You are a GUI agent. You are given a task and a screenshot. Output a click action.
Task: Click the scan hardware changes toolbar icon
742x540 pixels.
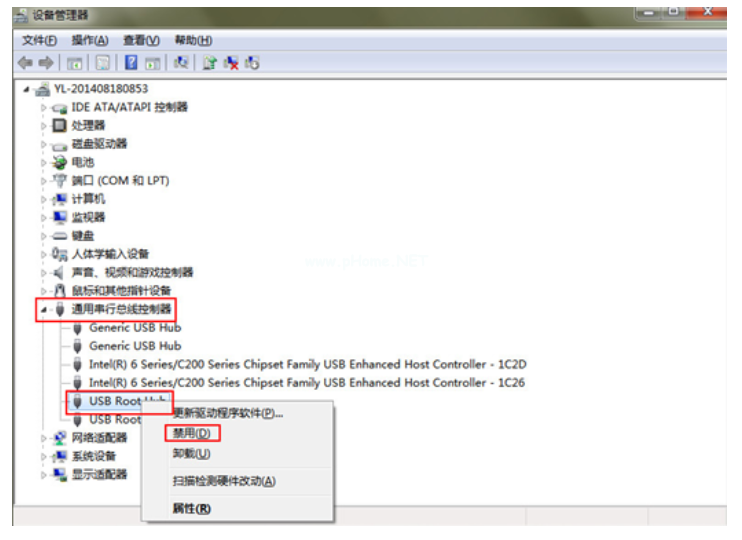(x=181, y=63)
